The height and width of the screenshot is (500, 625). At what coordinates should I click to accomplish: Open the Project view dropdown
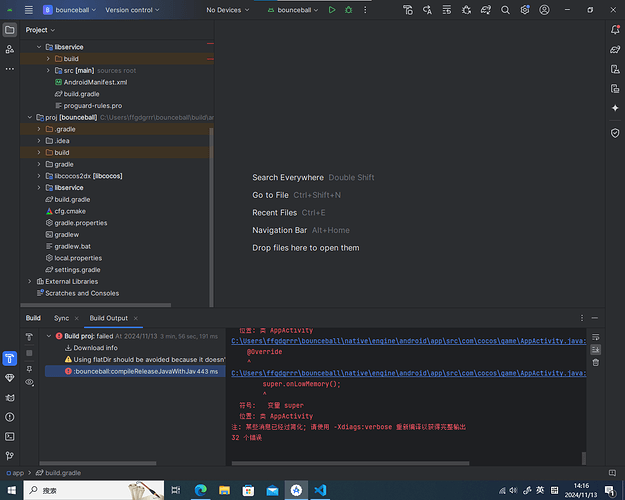40,30
